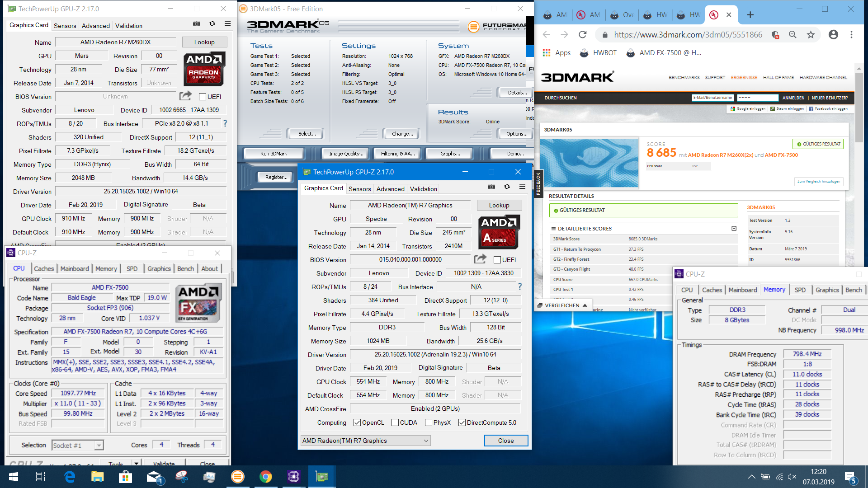The image size is (868, 488).
Task: Click the Bus Interface question mark in top-left GPU-Z
Action: 225,123
